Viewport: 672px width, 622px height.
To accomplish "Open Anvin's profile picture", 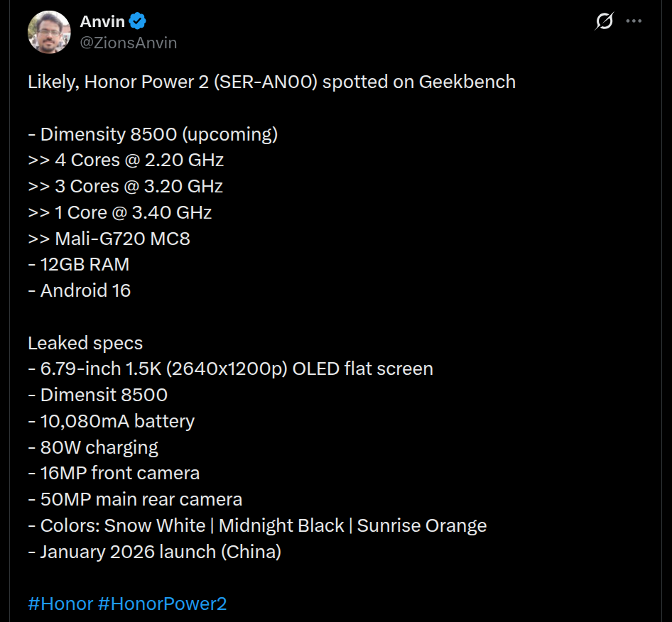I will tap(49, 32).
